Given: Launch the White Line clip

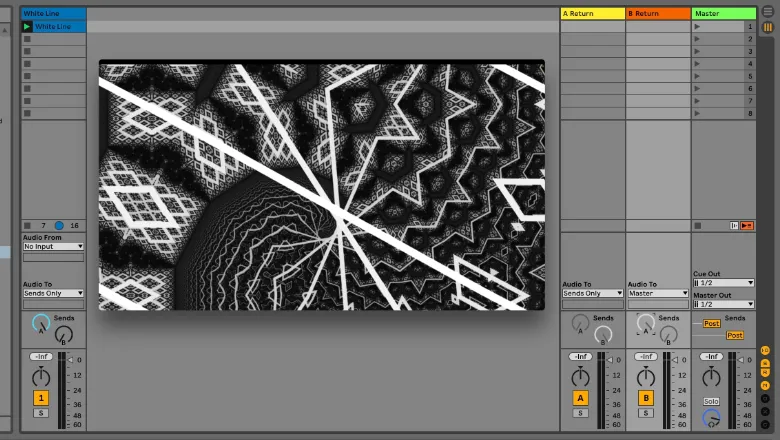Looking at the screenshot, I should click(27, 26).
